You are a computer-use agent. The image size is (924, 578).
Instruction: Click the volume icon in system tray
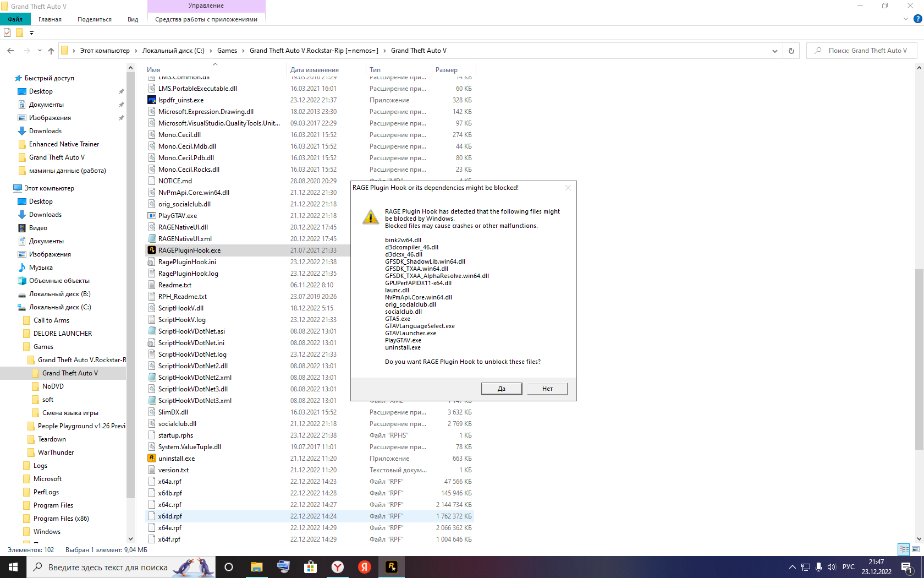831,567
